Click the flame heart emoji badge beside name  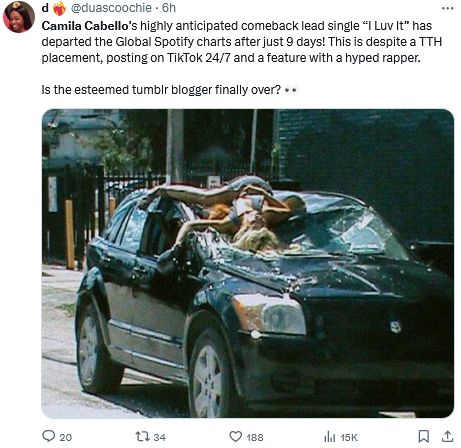60,8
